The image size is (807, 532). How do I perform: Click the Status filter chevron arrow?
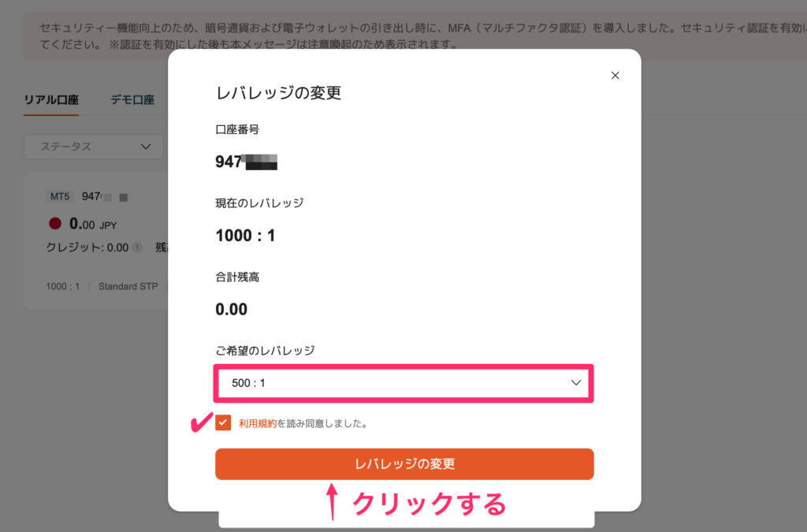tap(145, 147)
